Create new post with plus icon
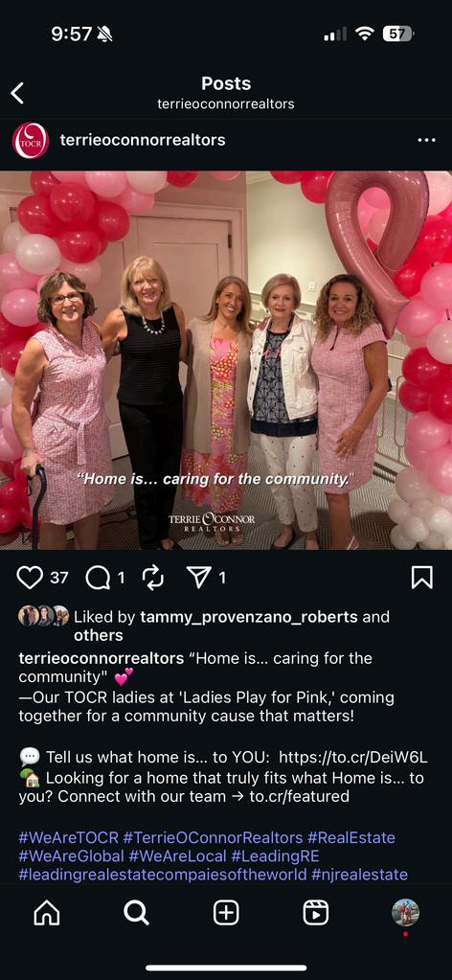The image size is (452, 980). tap(226, 913)
